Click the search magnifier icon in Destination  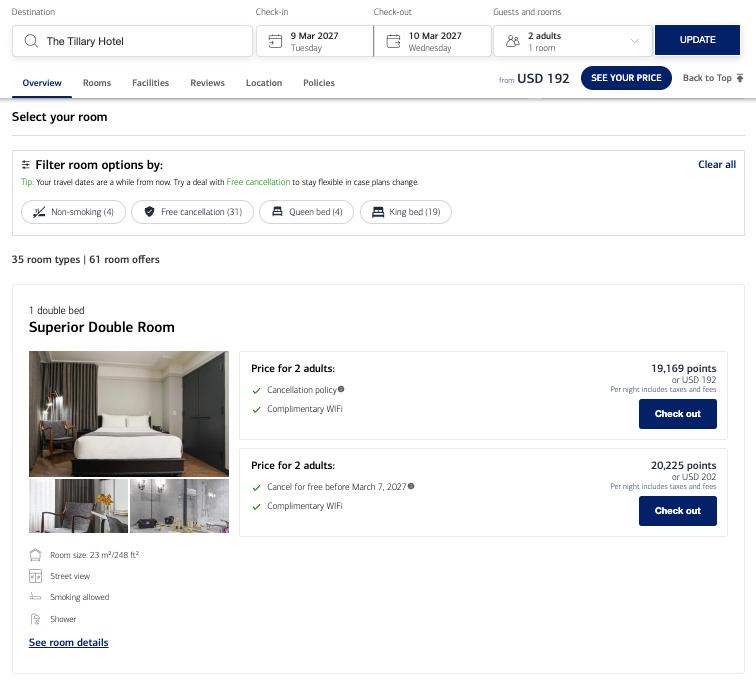(31, 41)
